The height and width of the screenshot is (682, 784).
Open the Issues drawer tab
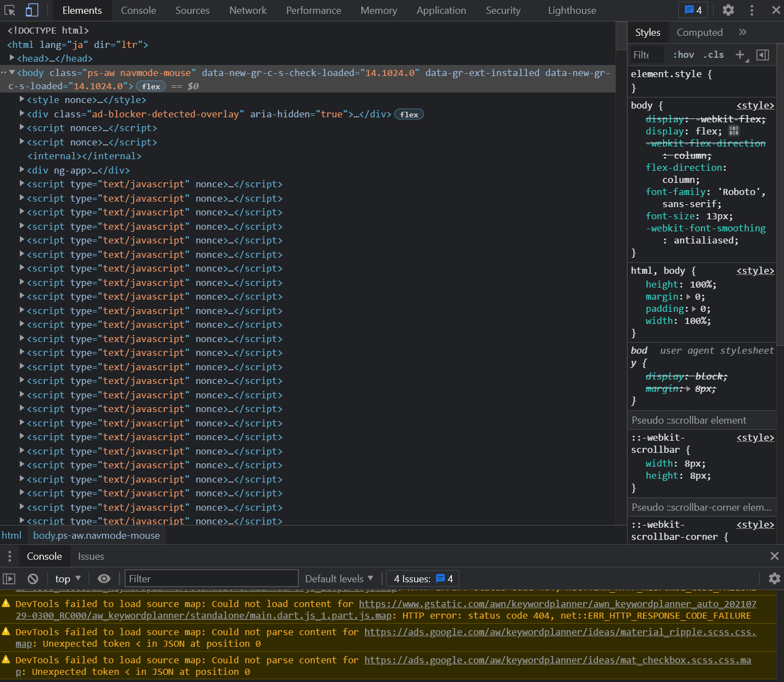tap(91, 556)
